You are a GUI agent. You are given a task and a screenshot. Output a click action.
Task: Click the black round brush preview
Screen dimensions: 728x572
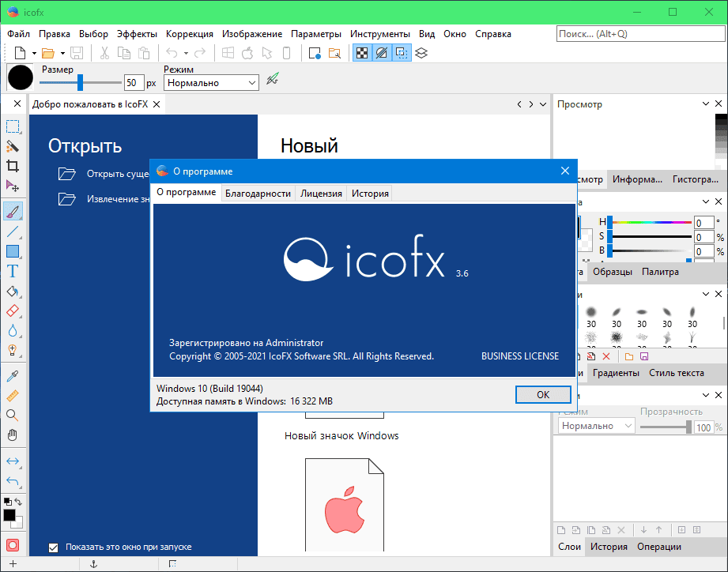[21, 77]
